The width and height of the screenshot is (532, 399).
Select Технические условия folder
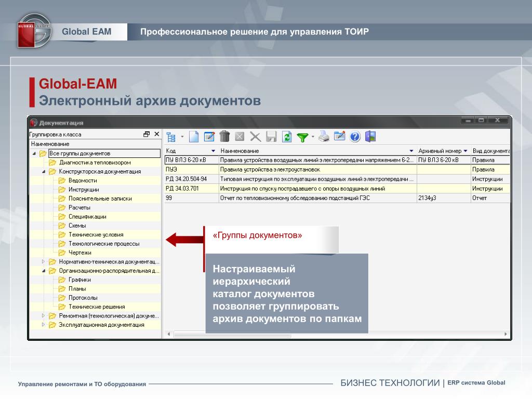[x=96, y=234]
